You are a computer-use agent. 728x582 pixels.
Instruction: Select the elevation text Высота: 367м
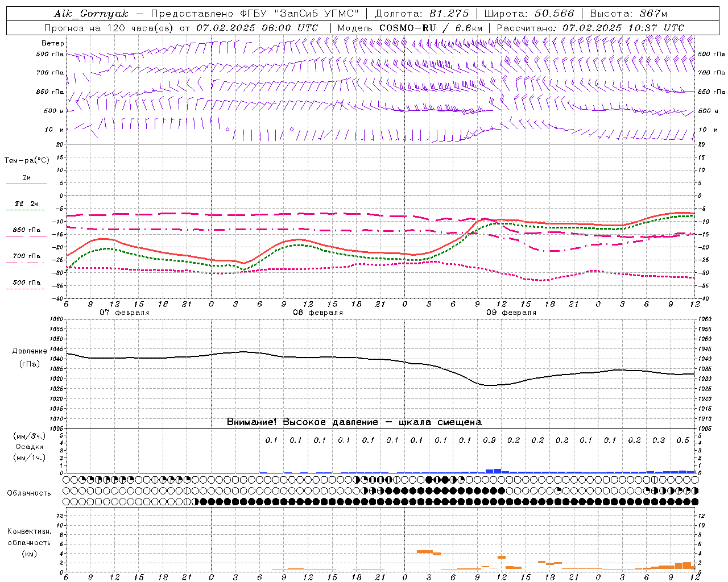click(x=628, y=14)
